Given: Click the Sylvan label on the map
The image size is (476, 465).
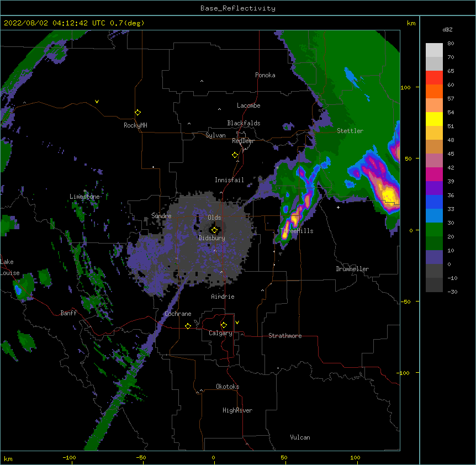Looking at the screenshot, I should click(215, 135).
